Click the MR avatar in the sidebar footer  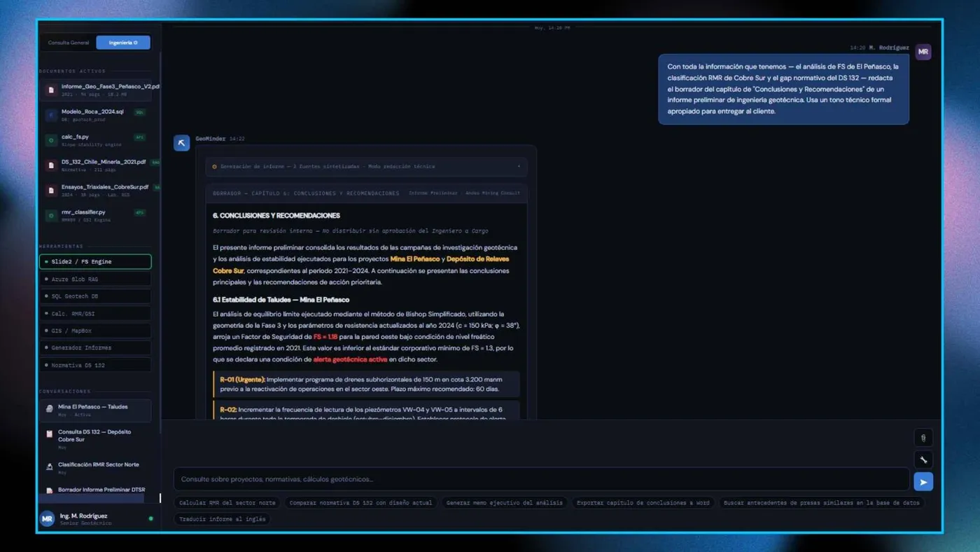click(x=47, y=519)
